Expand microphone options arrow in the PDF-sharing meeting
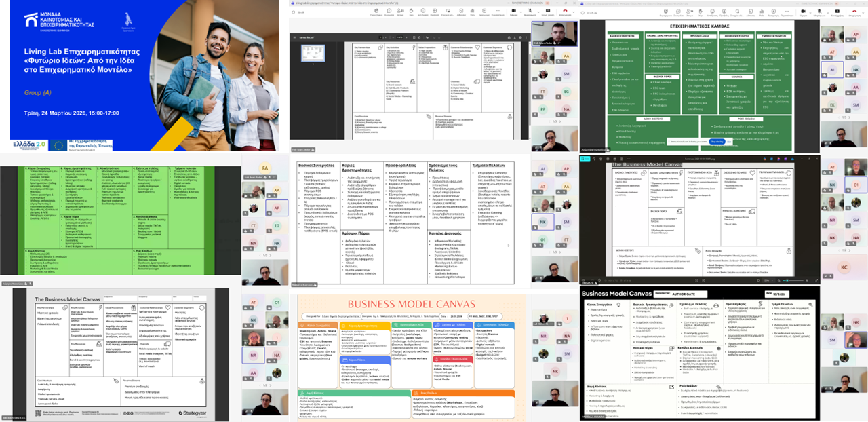868x422 pixels. [x=538, y=12]
